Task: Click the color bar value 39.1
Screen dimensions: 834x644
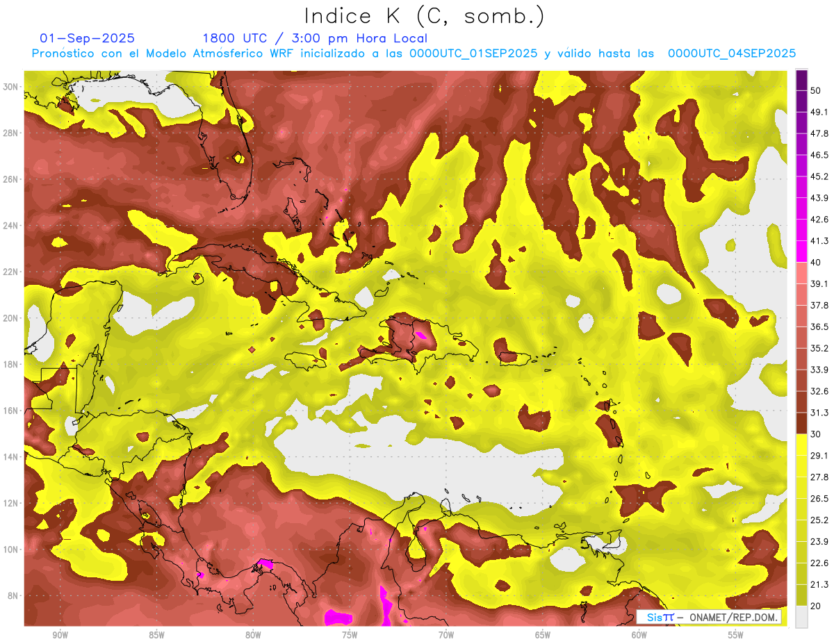Action: (819, 283)
